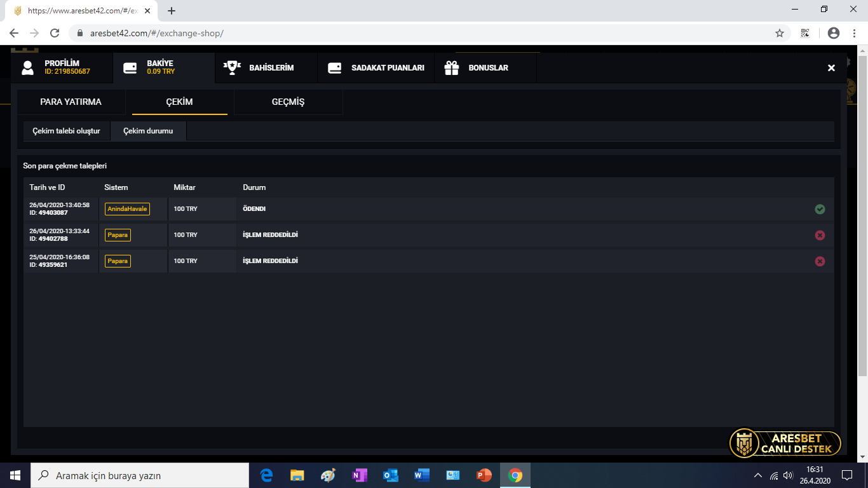Click the page vertical scrollbar
The image size is (868, 488).
(x=862, y=216)
